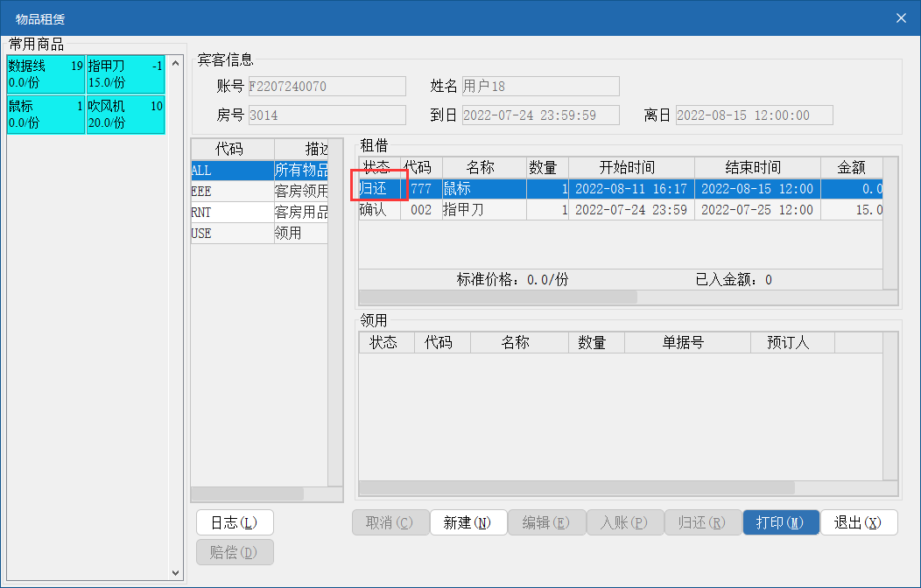
Task: Select the 归还 status cell of 鼠标 row
Action: coord(379,189)
